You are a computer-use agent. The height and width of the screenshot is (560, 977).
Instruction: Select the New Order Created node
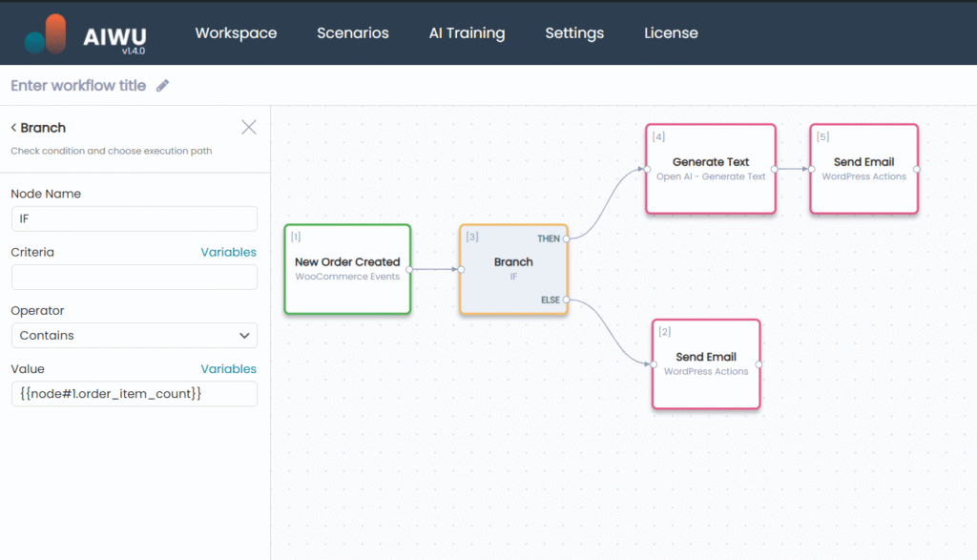coord(347,269)
